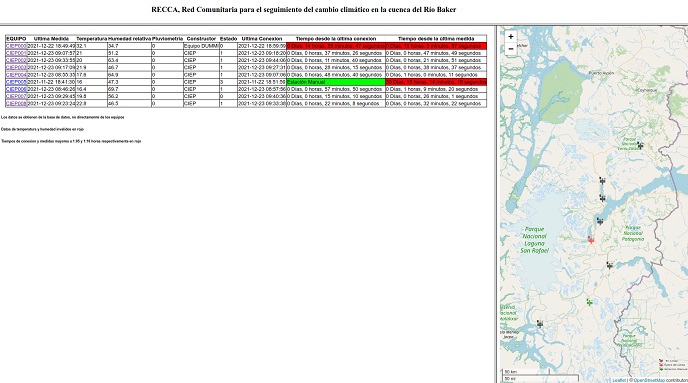Click the green manual station marker
This screenshot has width=688, height=383.
click(x=589, y=302)
